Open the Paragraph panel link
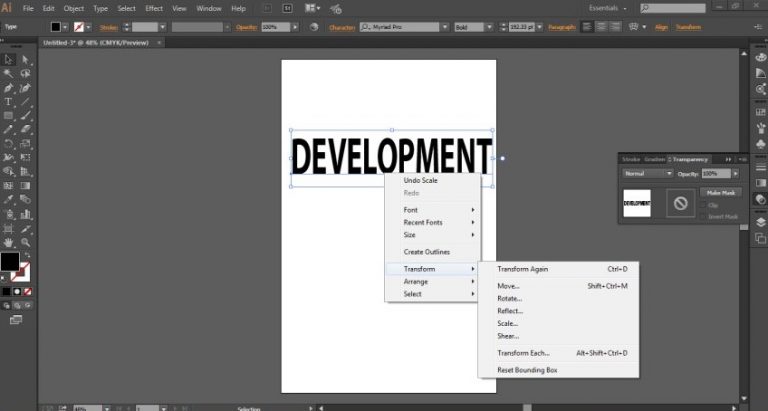Image resolution: width=768 pixels, height=411 pixels. coord(562,27)
